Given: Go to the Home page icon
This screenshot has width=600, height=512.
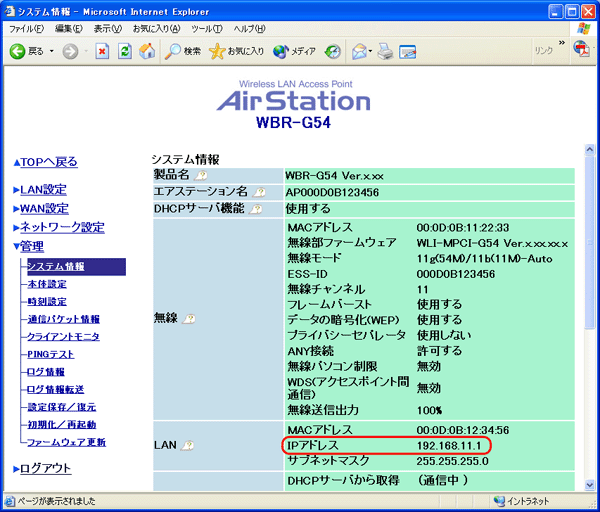Looking at the screenshot, I should click(x=147, y=51).
